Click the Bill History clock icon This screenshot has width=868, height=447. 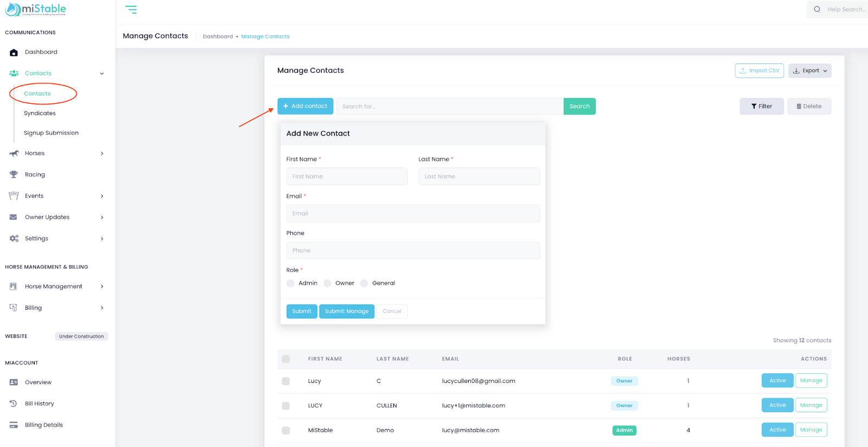coord(14,404)
